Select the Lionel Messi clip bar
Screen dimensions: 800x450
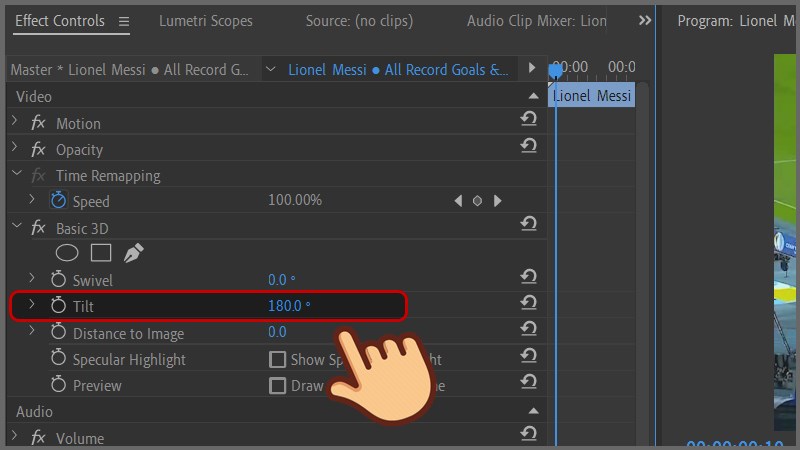pos(592,95)
